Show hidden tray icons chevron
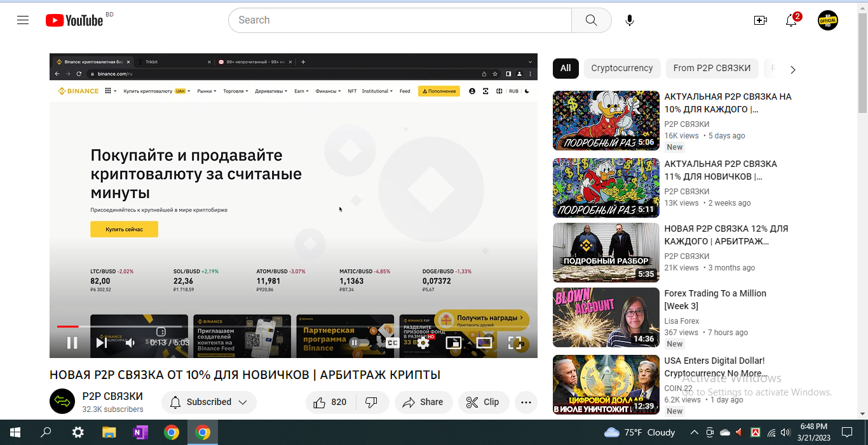Image resolution: width=868 pixels, height=445 pixels. point(695,432)
